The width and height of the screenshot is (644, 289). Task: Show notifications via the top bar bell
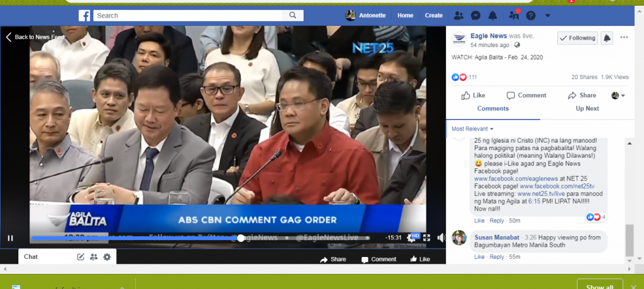[x=493, y=16]
